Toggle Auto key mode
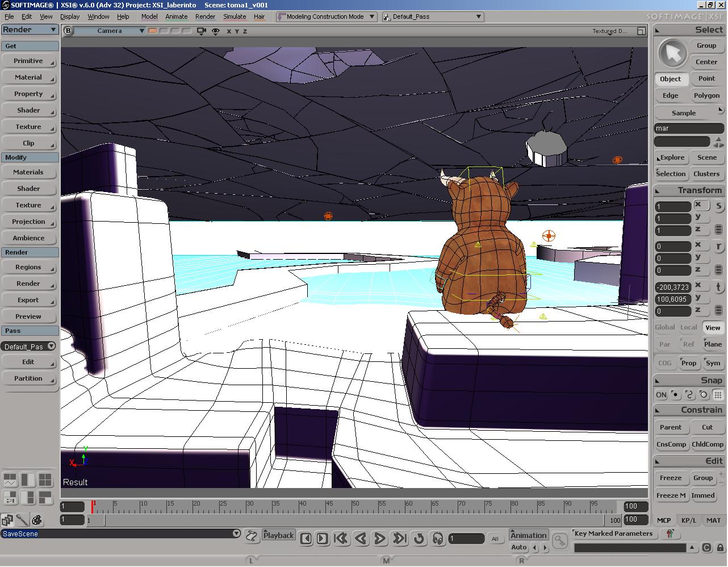 point(519,548)
